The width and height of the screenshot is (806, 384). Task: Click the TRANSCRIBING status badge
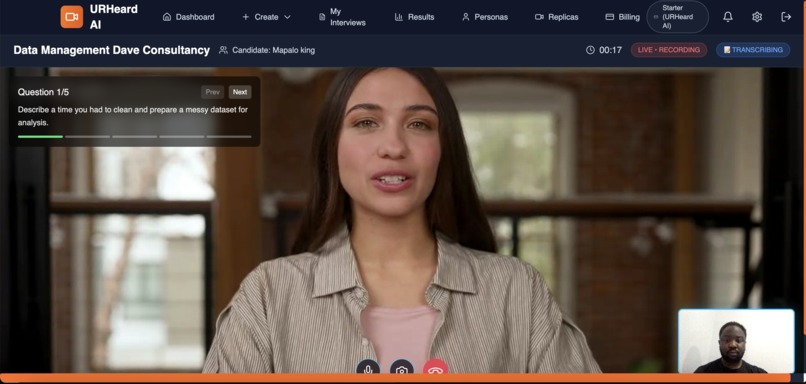(x=753, y=50)
